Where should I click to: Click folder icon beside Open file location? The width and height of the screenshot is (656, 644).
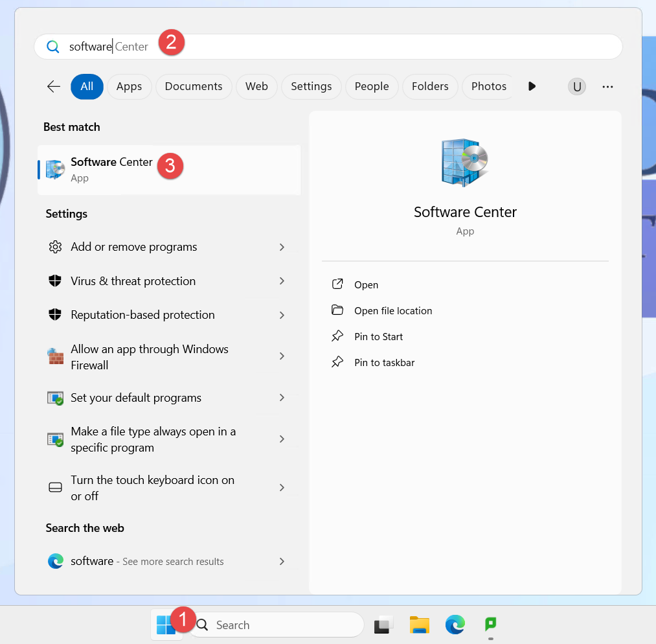pyautogui.click(x=337, y=310)
